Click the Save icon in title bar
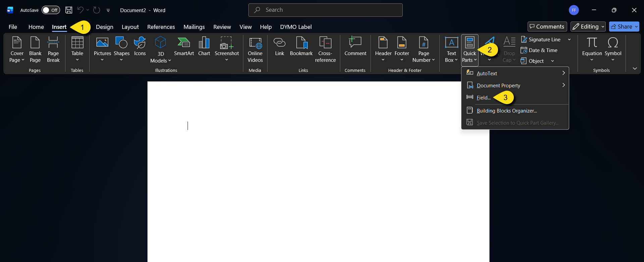 click(x=69, y=10)
